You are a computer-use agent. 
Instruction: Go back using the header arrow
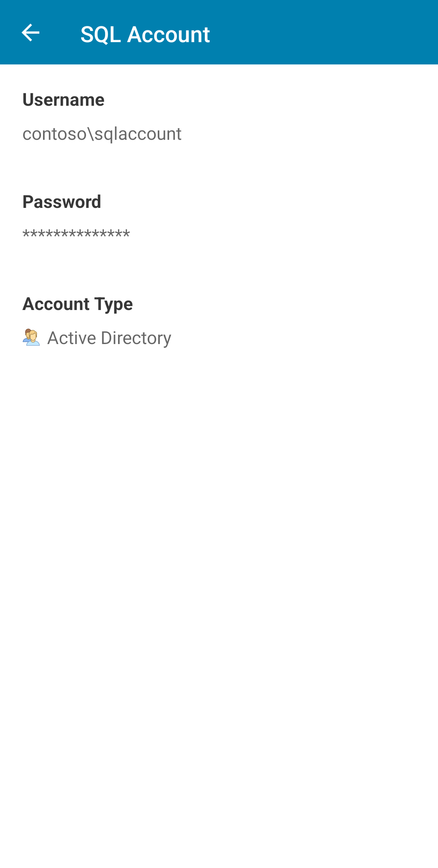coord(30,33)
